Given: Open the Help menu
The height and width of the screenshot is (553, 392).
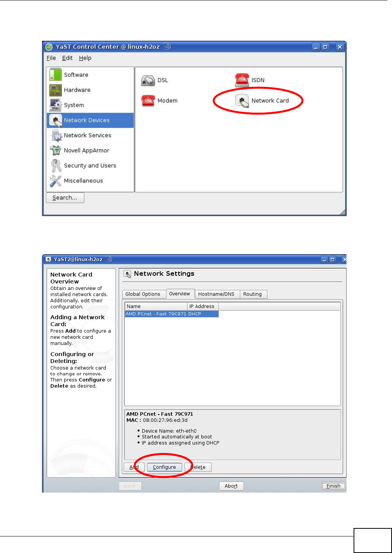Looking at the screenshot, I should tap(85, 58).
